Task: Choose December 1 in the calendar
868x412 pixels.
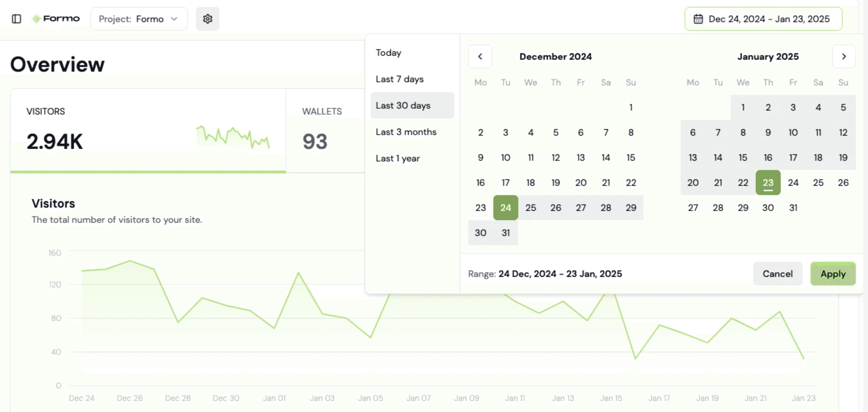Action: (x=631, y=107)
